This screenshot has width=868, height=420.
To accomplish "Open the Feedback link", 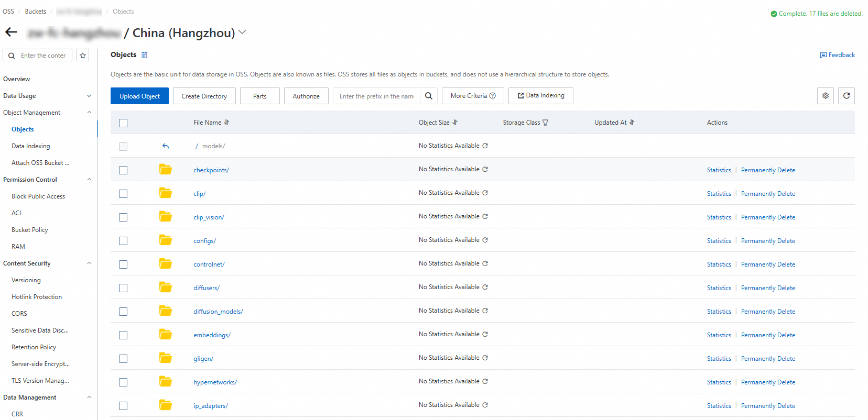I will (838, 55).
